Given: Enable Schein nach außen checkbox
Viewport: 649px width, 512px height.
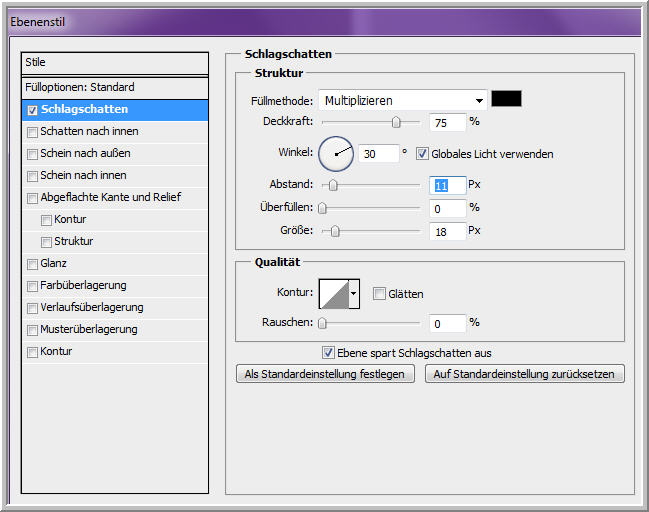Looking at the screenshot, I should click(32, 154).
